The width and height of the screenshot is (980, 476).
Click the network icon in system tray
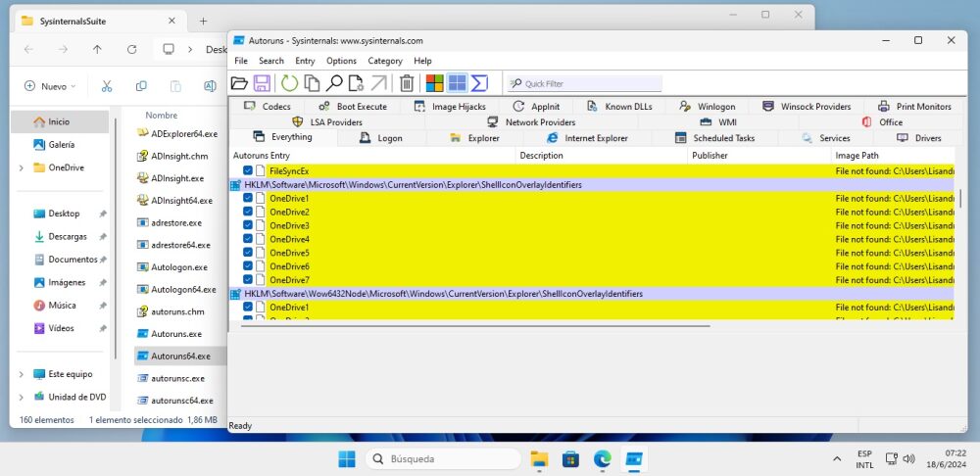tap(892, 459)
